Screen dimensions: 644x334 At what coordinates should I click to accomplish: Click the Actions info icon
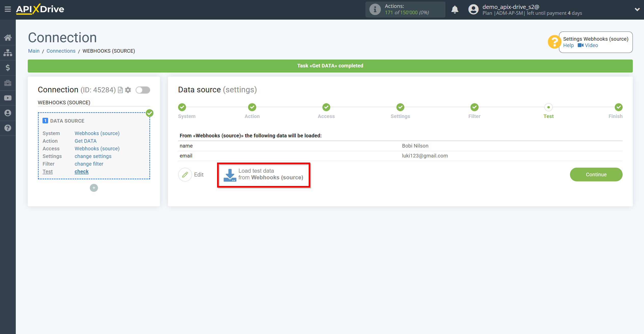(375, 9)
